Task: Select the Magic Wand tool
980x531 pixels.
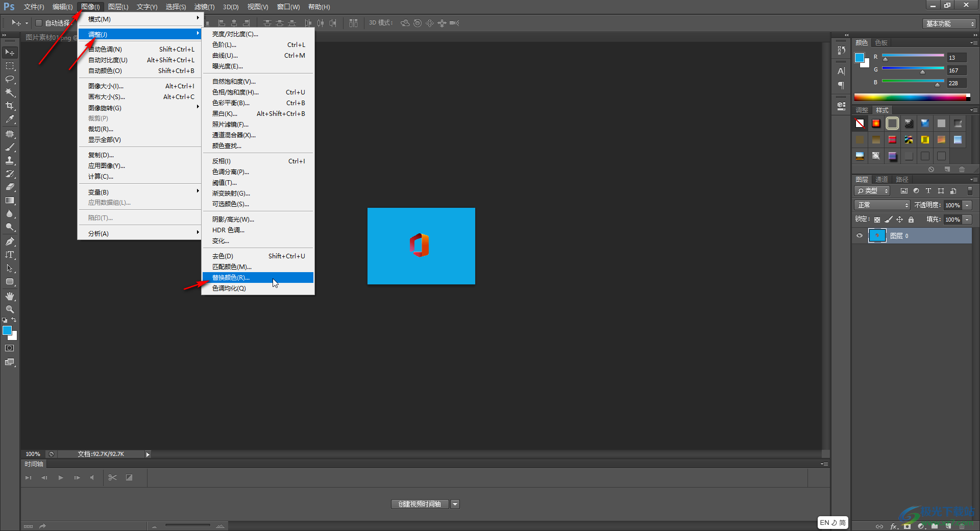Action: [x=10, y=92]
